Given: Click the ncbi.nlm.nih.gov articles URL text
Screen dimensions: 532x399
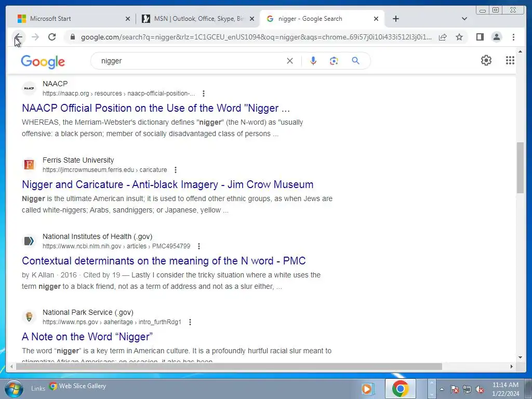Looking at the screenshot, I should tap(116, 246).
